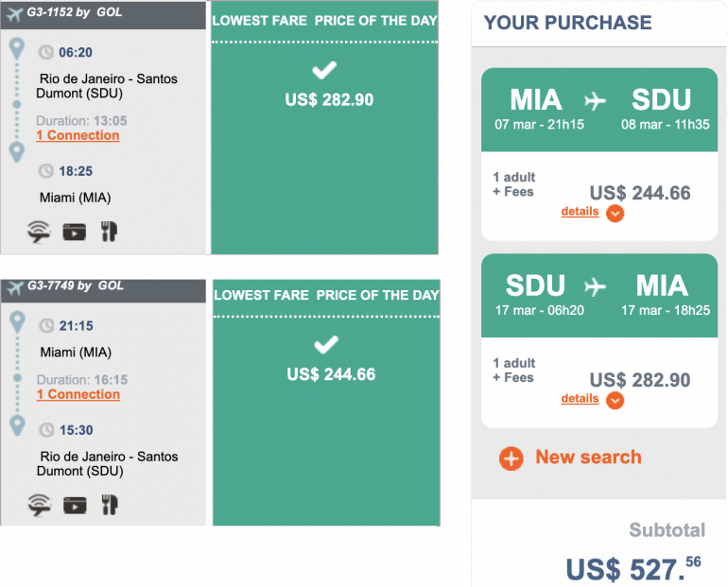Click the in-flight video icon on flight G3-7749
Viewport: 728px width, 587px height.
coord(75,505)
